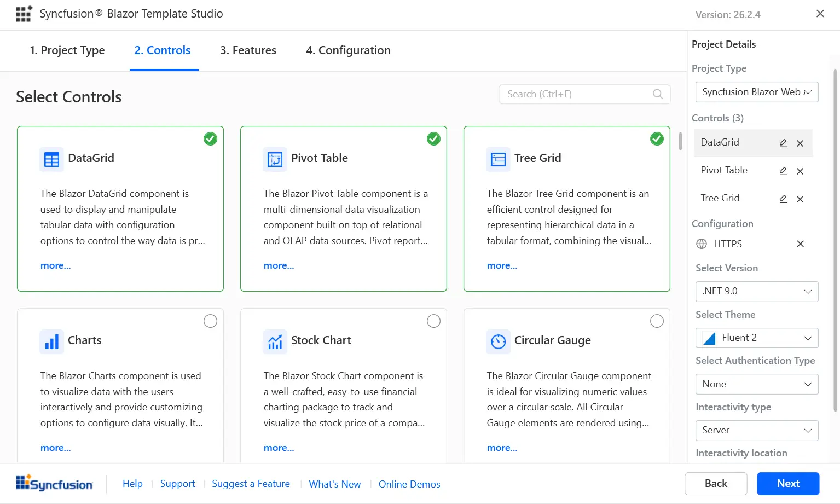This screenshot has height=504, width=840.
Task: Focus the Search controls input field
Action: pyautogui.click(x=577, y=94)
